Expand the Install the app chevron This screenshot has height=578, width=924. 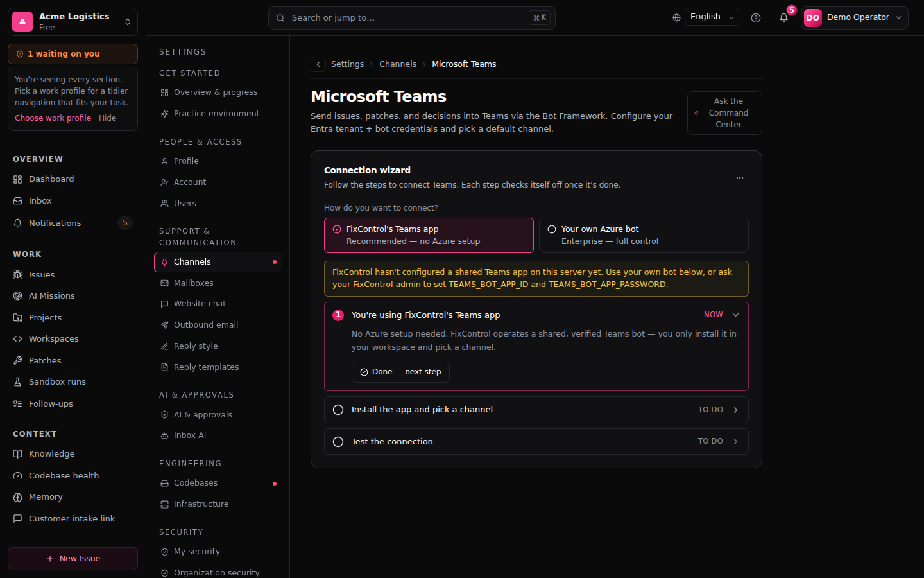tap(736, 410)
